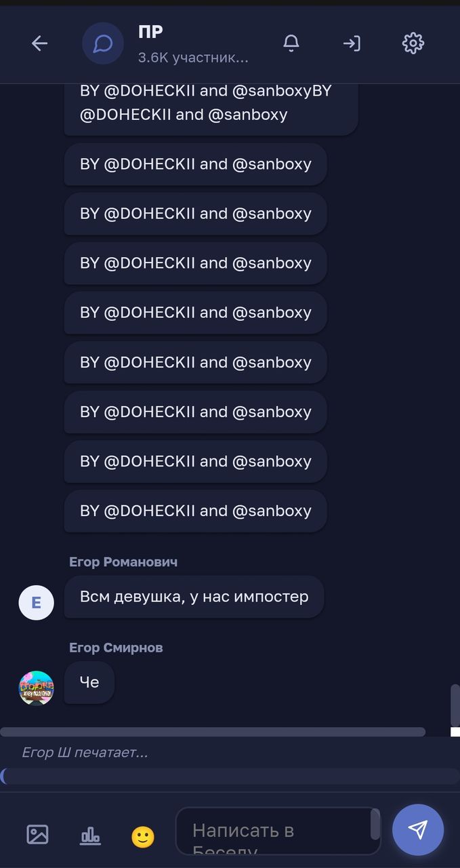Open the '3.6K участник...' members list

[193, 58]
